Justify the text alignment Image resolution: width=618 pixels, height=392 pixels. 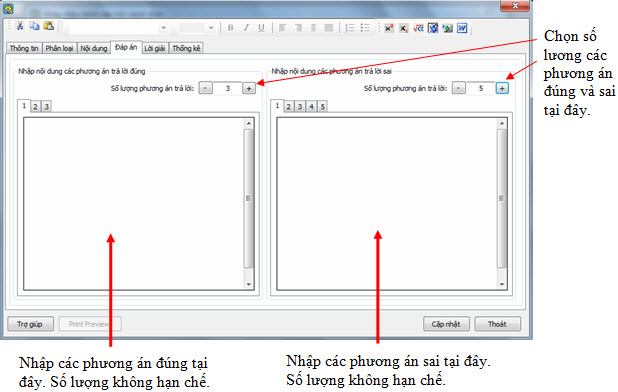pos(328,28)
